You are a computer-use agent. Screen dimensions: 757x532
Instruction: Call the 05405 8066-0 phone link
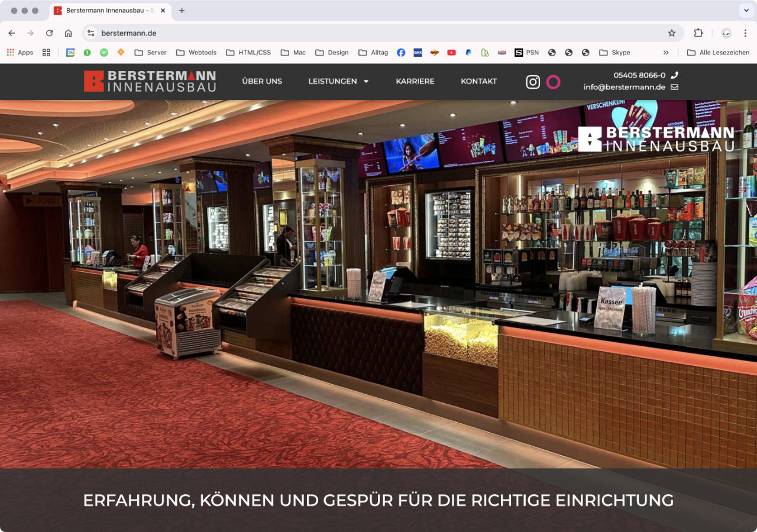[x=639, y=75]
